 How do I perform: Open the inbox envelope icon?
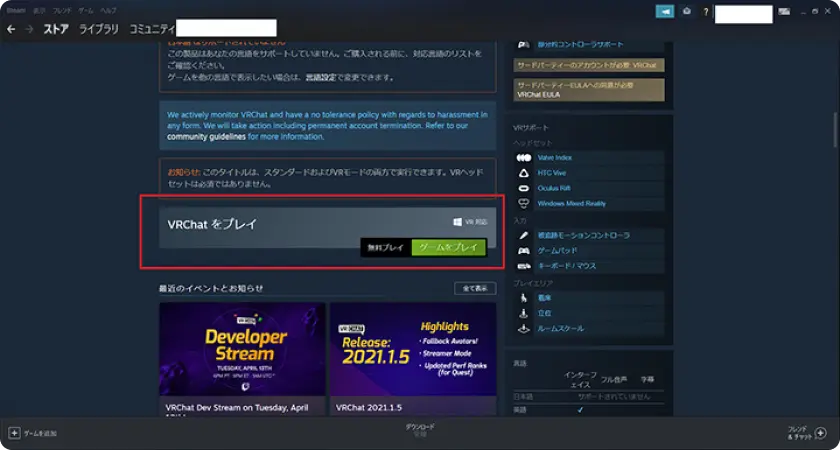(x=687, y=11)
